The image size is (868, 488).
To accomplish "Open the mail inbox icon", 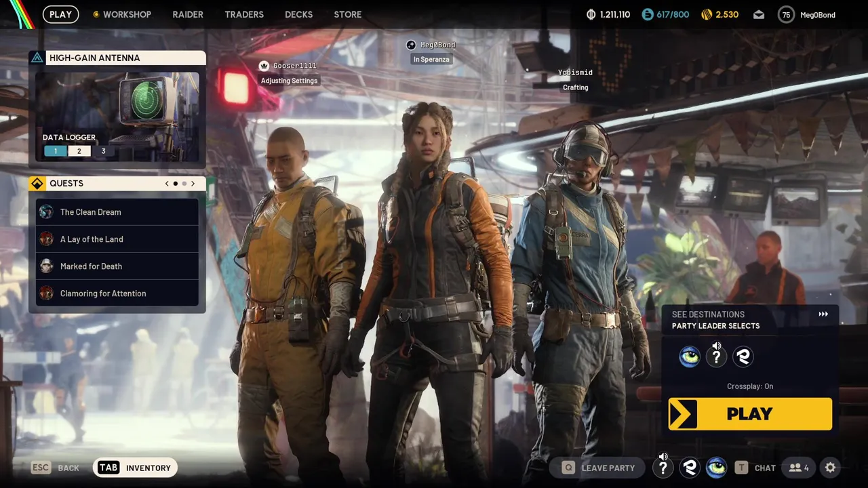I will point(759,14).
